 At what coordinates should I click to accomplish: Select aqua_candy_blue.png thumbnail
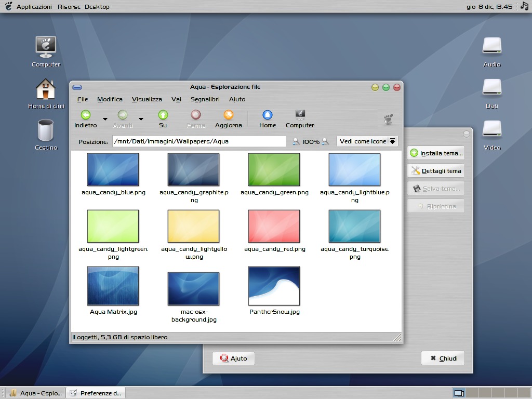[113, 169]
